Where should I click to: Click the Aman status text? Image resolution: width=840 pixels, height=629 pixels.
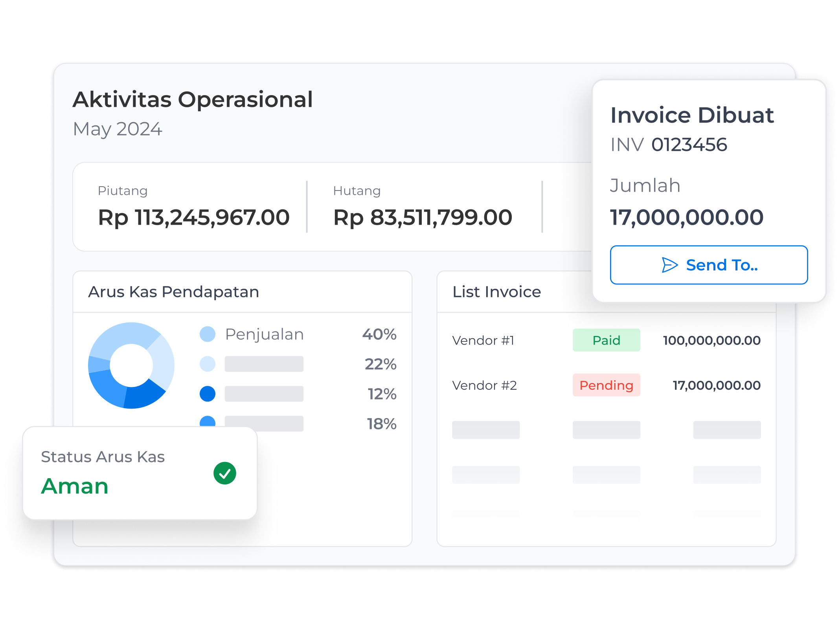pos(75,486)
